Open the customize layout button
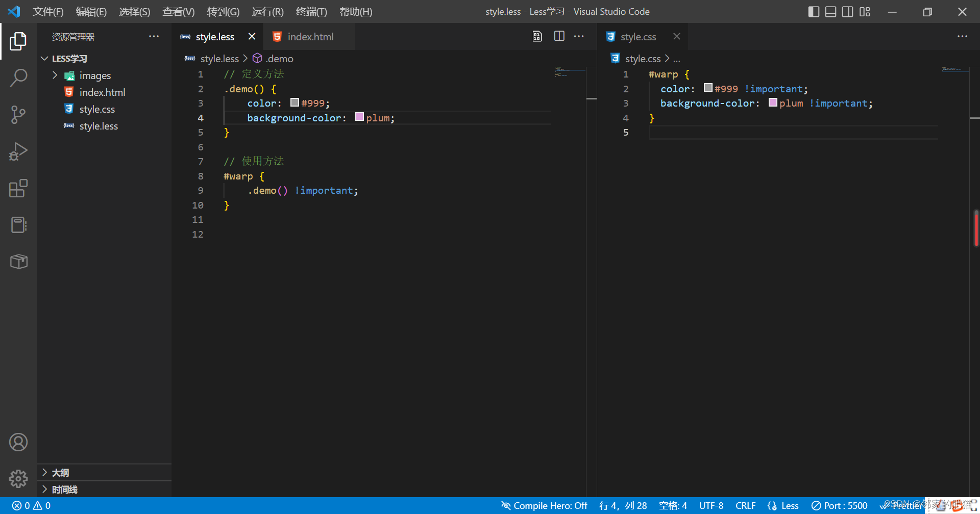Screen dimensions: 980x514 pos(865,12)
